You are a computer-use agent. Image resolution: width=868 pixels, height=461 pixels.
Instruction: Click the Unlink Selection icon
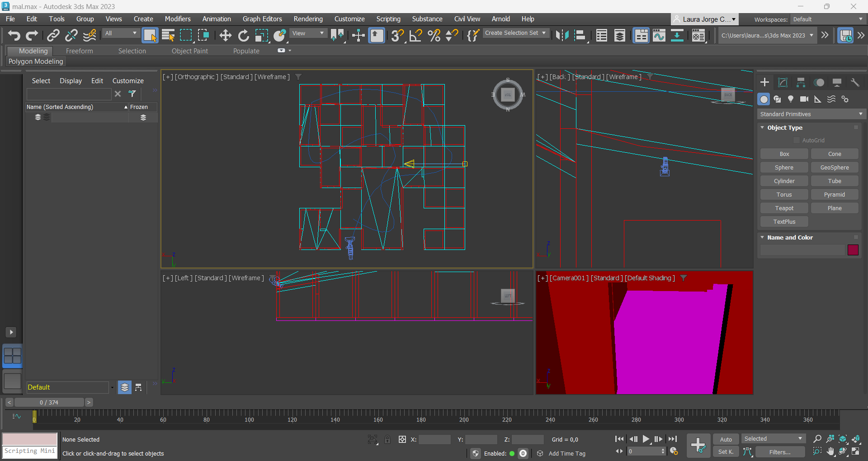tap(71, 35)
